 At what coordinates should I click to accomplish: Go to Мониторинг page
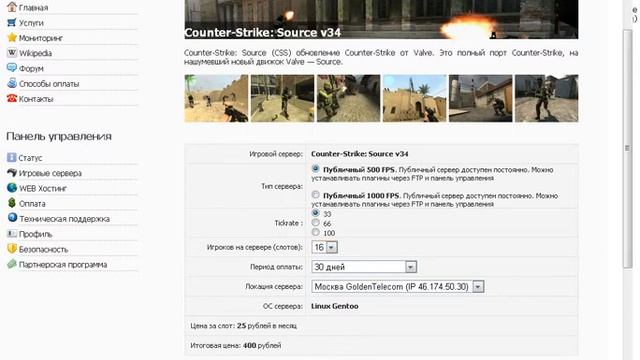click(41, 38)
